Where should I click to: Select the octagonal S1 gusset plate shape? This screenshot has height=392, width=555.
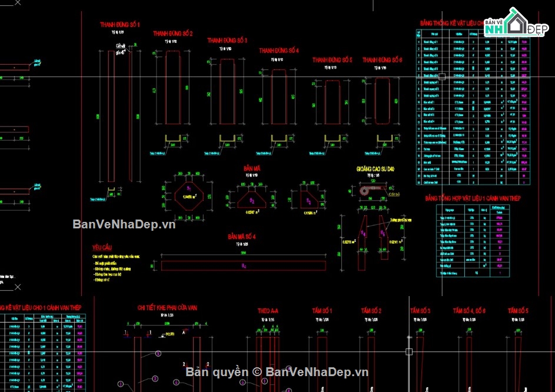click(x=189, y=196)
